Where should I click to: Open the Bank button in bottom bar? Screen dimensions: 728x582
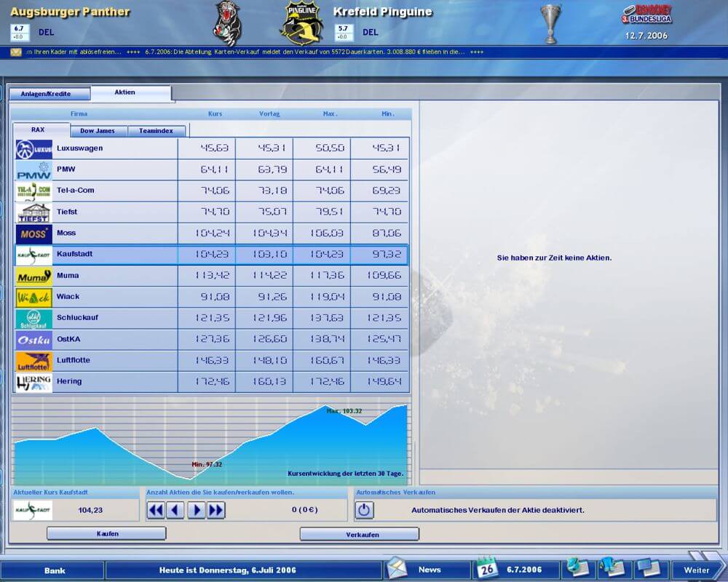54,570
